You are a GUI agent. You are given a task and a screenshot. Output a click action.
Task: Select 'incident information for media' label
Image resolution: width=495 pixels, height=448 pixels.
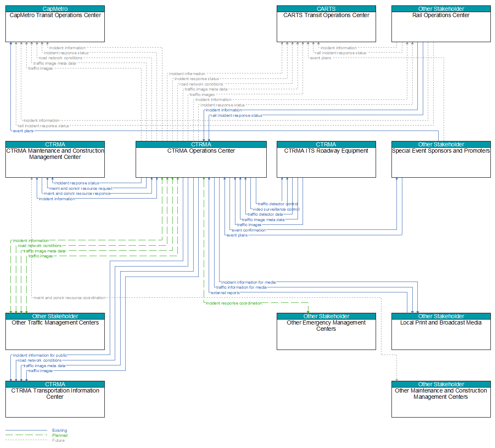[x=248, y=282]
